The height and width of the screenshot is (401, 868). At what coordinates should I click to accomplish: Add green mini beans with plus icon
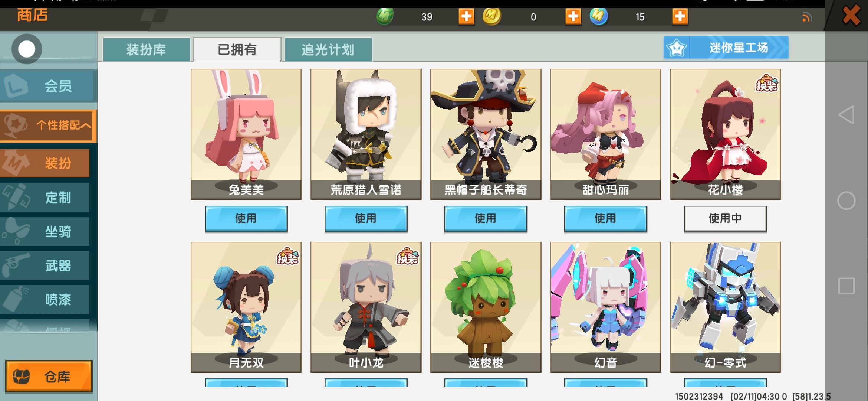click(x=466, y=17)
